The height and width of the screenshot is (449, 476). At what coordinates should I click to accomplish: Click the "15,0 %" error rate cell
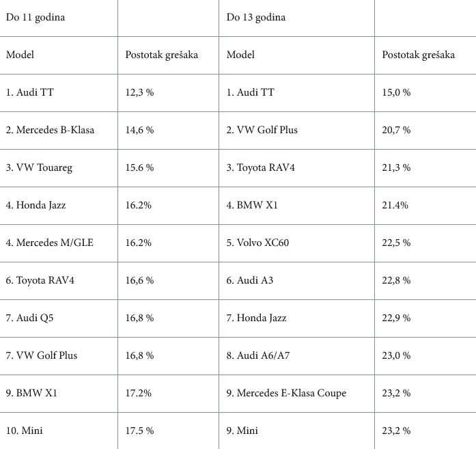pyautogui.click(x=397, y=92)
